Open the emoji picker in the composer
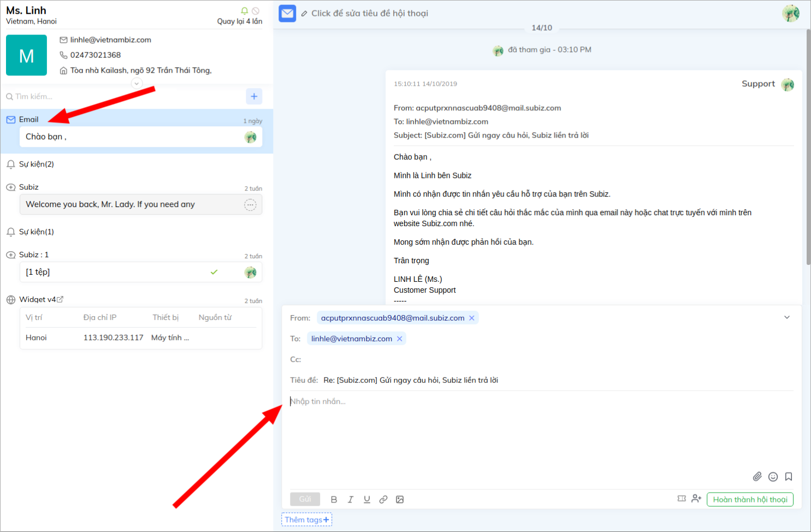811x532 pixels. coord(773,476)
